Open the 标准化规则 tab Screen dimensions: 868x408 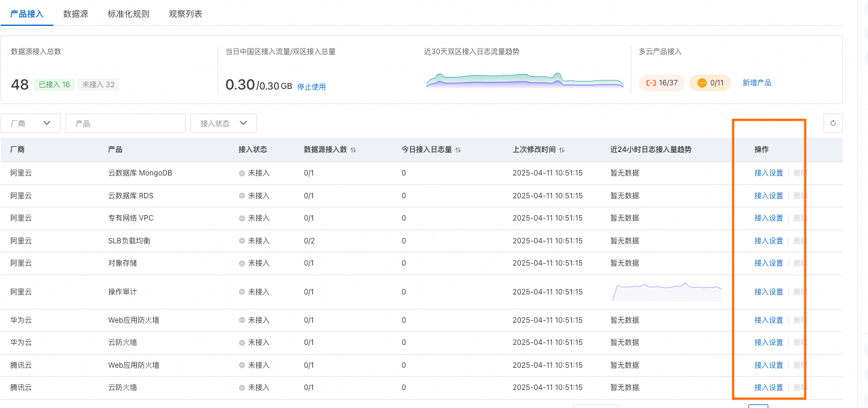[x=129, y=13]
